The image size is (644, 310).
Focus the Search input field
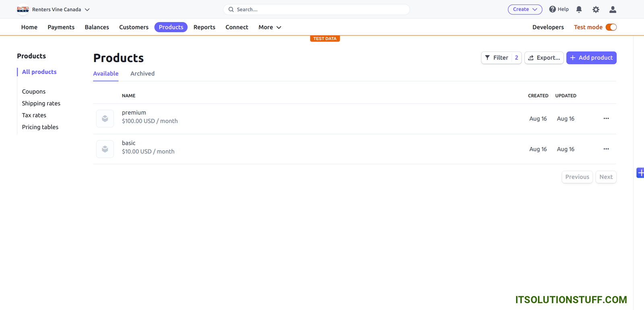[316, 9]
